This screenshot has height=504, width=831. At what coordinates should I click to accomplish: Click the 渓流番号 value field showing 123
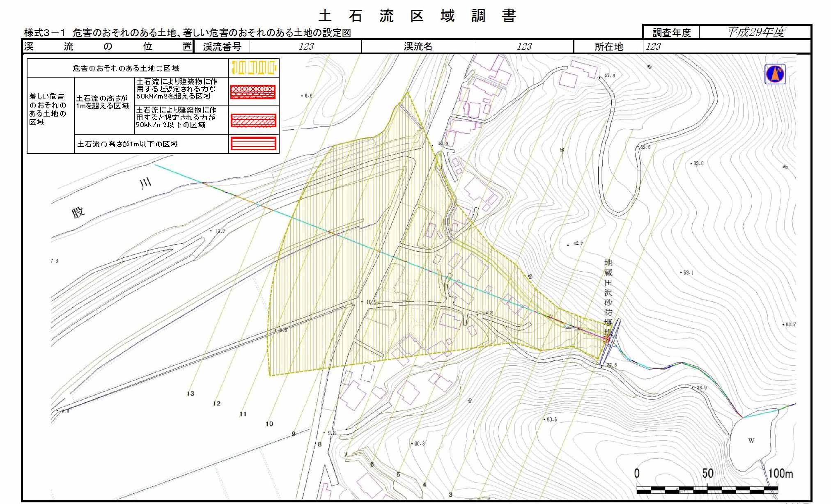[306, 46]
